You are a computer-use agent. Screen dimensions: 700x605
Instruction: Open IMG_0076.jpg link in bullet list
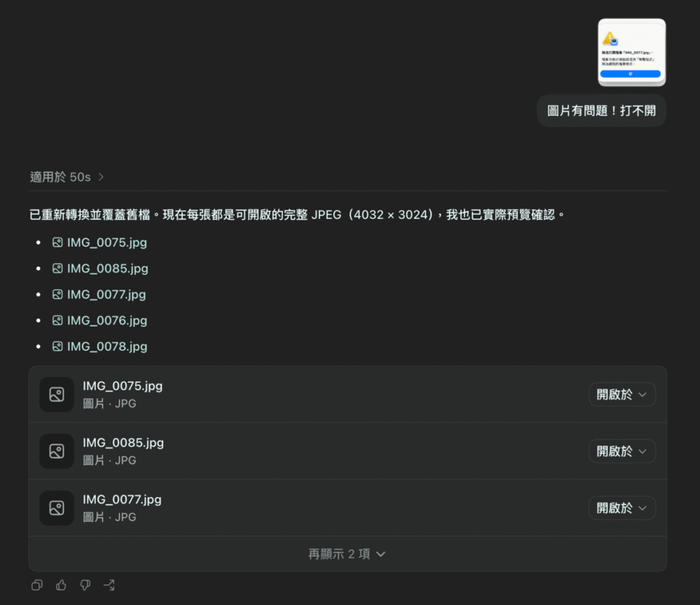[107, 320]
